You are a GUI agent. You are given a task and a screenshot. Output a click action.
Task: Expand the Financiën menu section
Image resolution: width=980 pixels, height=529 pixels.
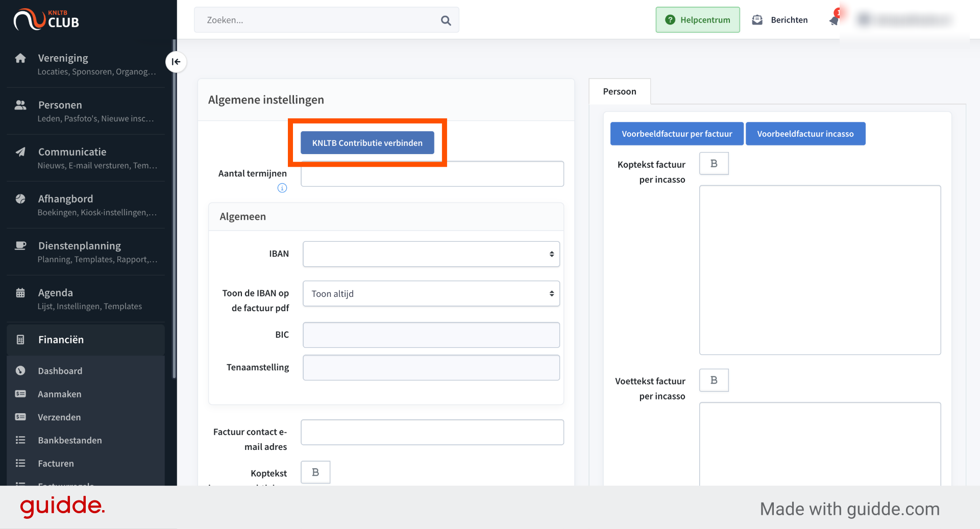point(86,340)
